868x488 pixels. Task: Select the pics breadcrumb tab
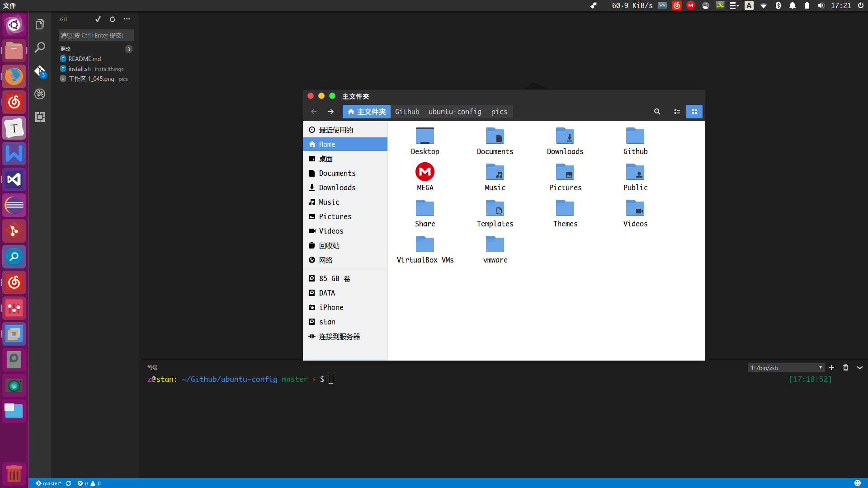[x=499, y=112]
